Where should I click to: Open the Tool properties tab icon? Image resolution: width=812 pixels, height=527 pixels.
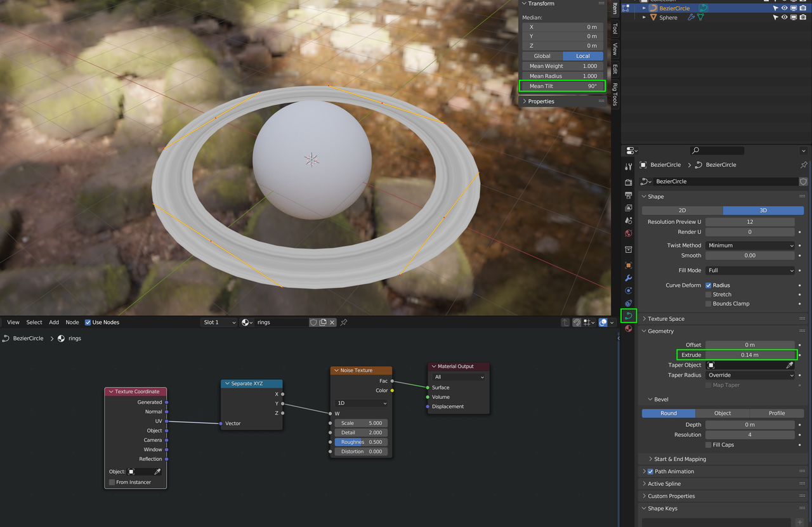click(629, 167)
